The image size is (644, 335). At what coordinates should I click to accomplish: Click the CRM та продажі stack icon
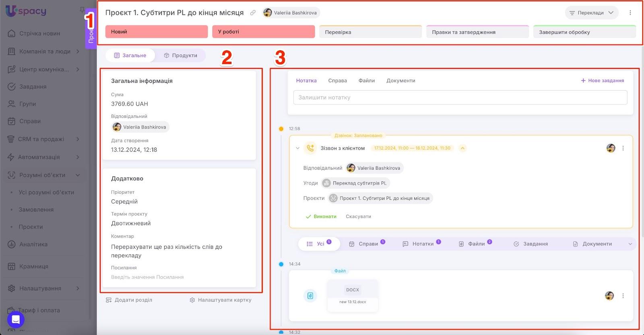point(11,139)
